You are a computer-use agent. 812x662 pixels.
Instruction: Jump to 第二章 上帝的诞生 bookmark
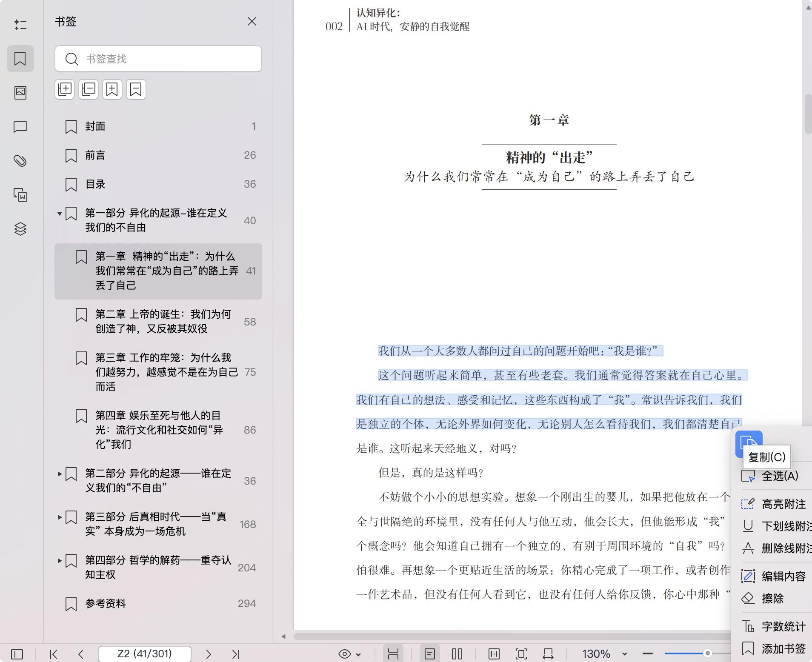pos(158,322)
